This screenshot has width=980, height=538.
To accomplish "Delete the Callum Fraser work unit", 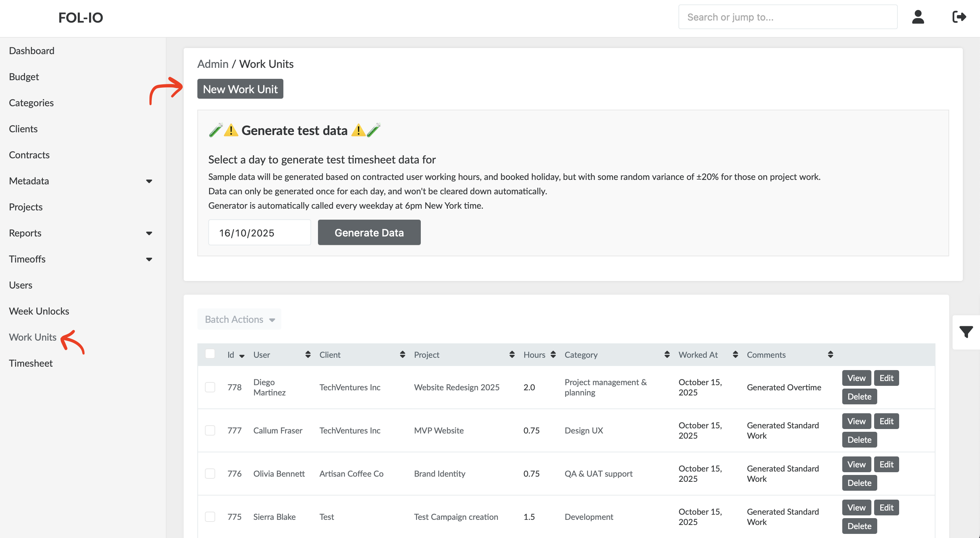I will tap(859, 440).
